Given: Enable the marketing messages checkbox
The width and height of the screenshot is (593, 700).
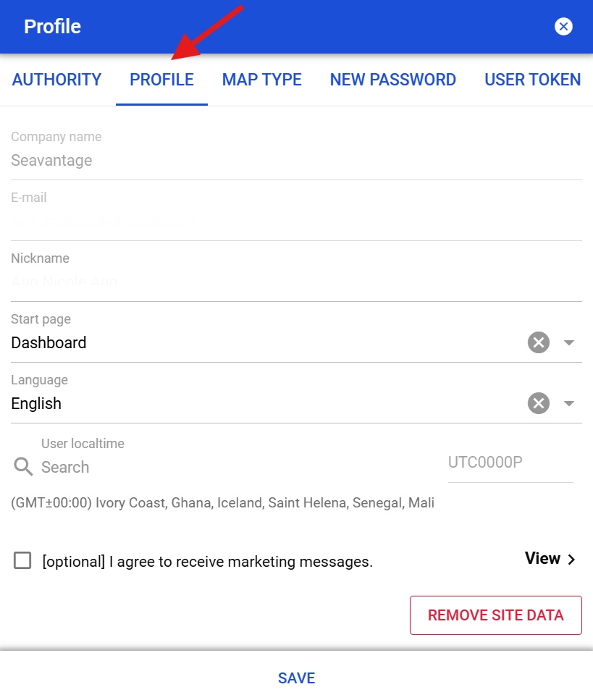Looking at the screenshot, I should coord(22,560).
